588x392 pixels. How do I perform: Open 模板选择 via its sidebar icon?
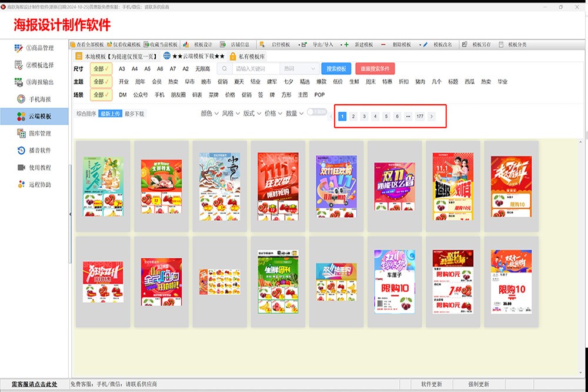[18, 65]
